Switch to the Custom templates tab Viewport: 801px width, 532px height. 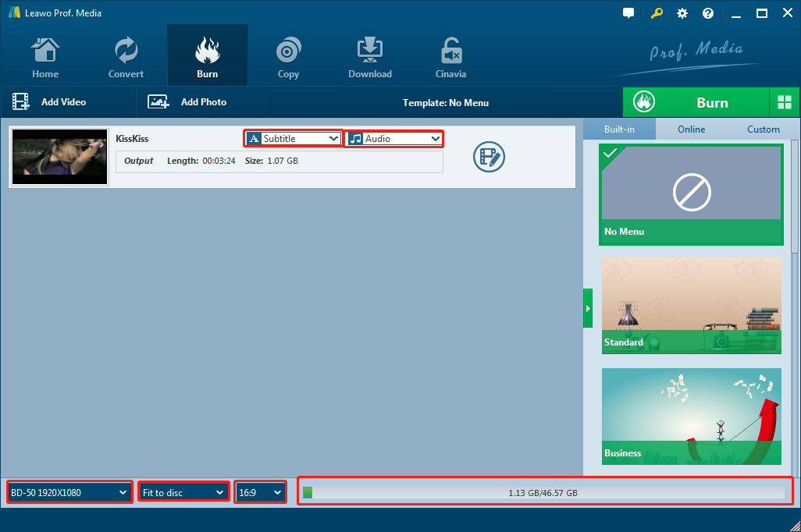(x=764, y=129)
